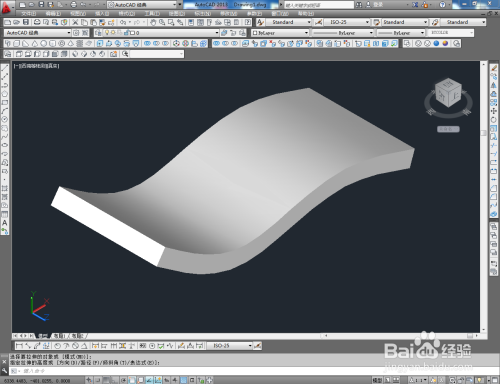Viewport: 500px width, 384px height.
Task: Click the Helix modeling icon
Action: [80, 44]
